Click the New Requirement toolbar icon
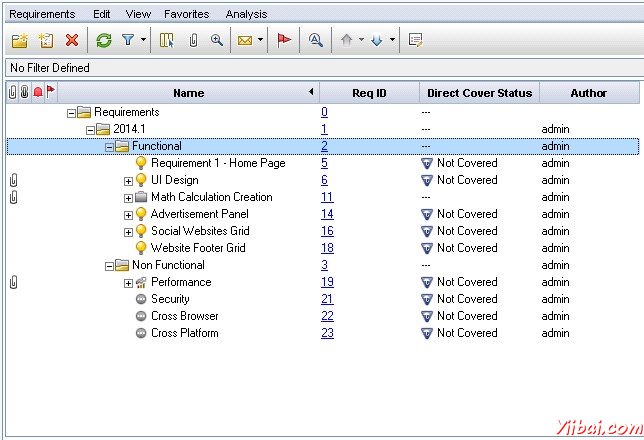The width and height of the screenshot is (644, 440). [x=45, y=40]
